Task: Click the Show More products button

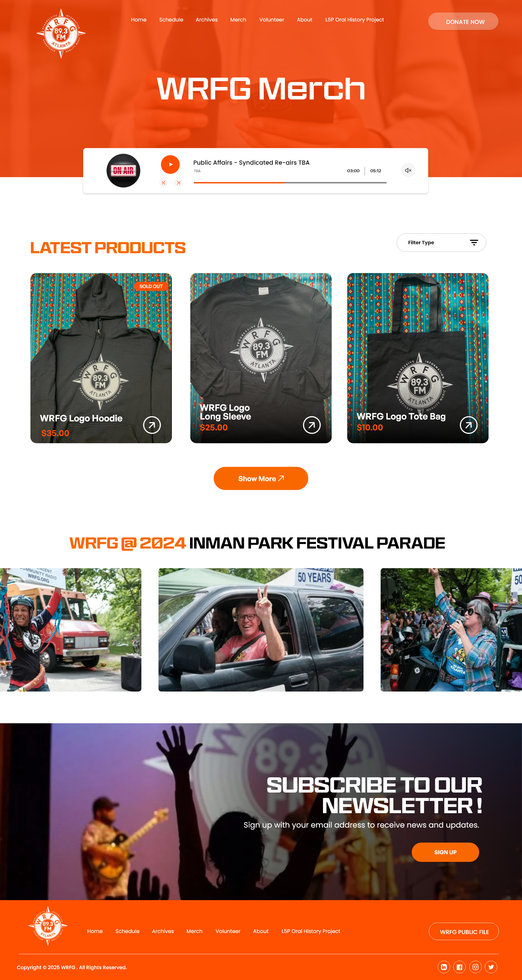Action: pyautogui.click(x=261, y=478)
